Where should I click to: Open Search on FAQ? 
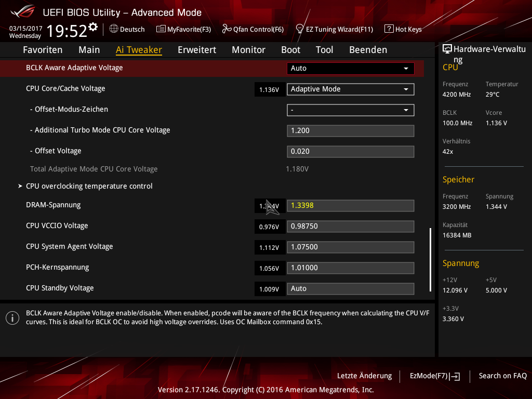pyautogui.click(x=502, y=376)
